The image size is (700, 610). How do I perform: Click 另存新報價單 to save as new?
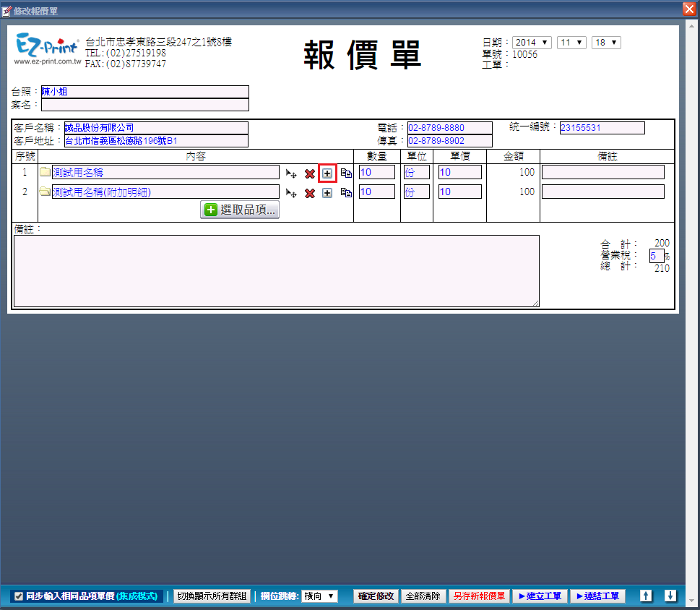click(x=479, y=596)
